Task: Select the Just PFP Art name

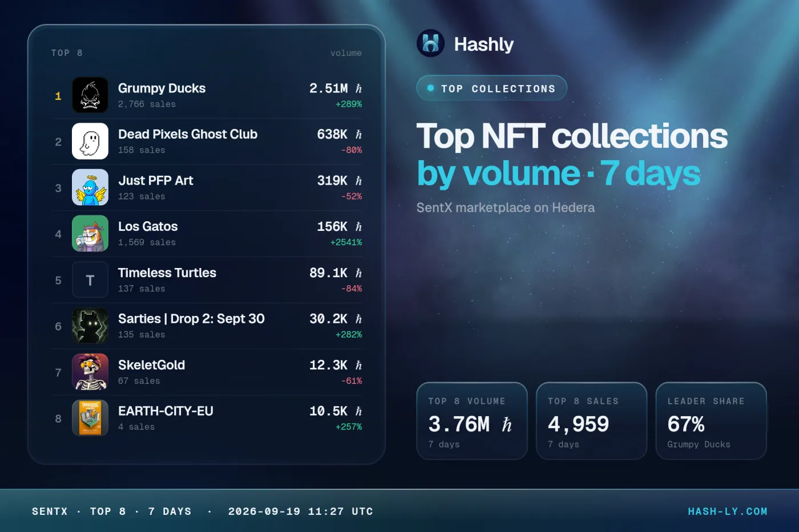Action: pos(156,181)
